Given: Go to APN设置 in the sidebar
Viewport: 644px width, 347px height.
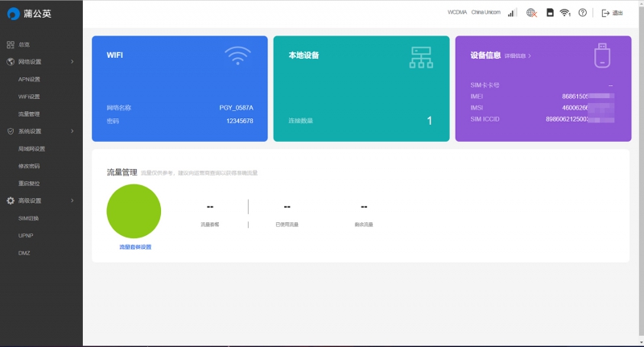Looking at the screenshot, I should [29, 79].
